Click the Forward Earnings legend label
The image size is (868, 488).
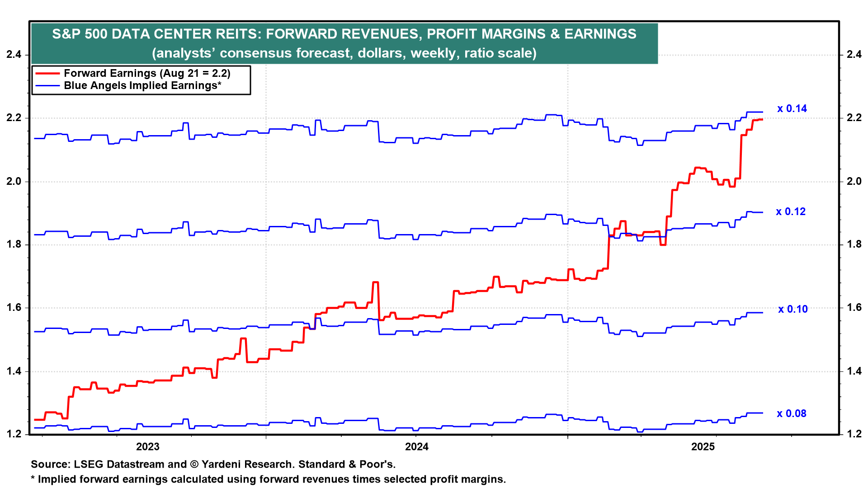click(x=147, y=73)
